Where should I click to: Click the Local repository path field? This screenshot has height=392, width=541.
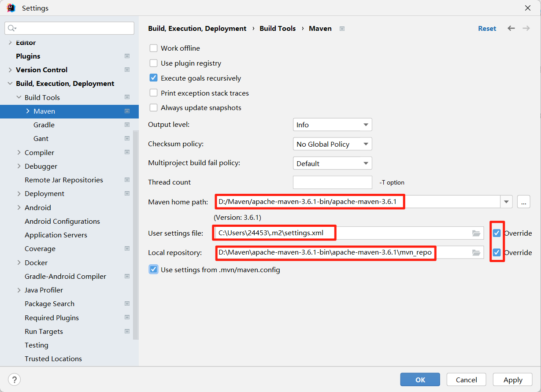[348, 252]
